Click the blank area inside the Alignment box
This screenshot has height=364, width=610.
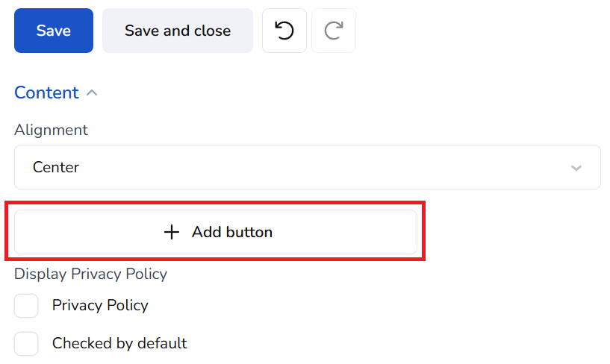coord(336,167)
